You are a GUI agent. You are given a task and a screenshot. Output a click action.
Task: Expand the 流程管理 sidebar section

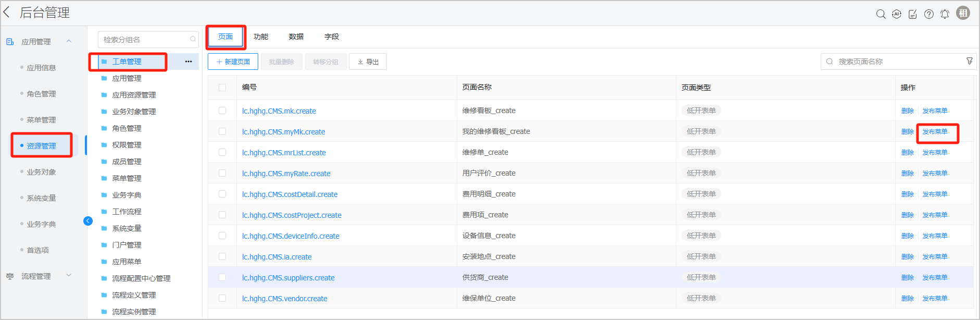point(69,276)
